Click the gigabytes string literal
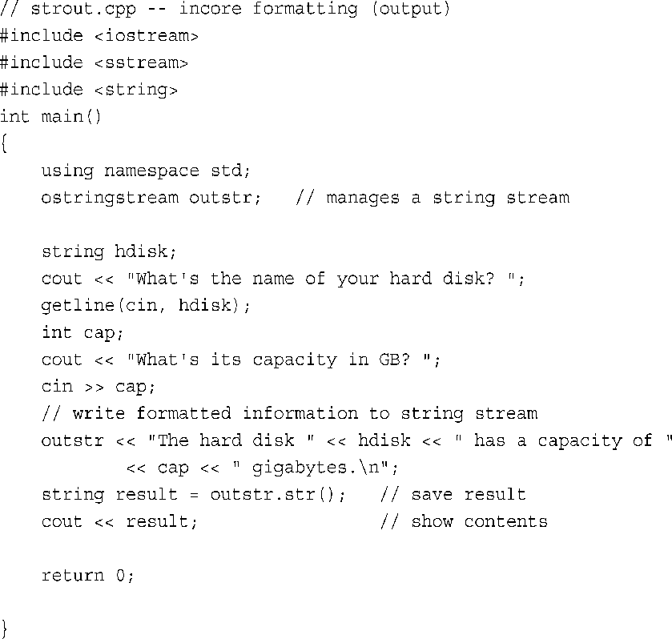The width and height of the screenshot is (672, 639). 311,468
